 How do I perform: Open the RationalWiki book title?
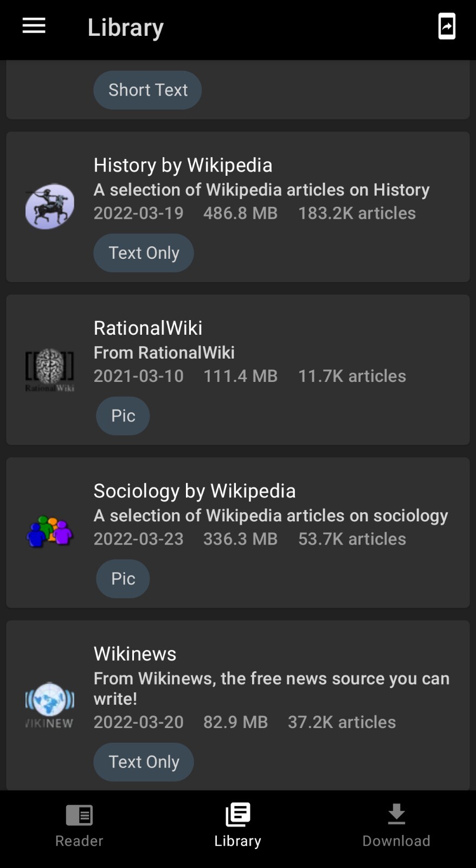coord(148,328)
